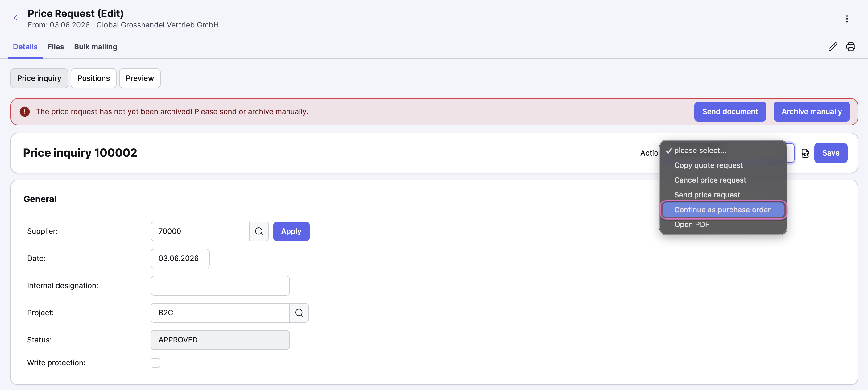The height and width of the screenshot is (390, 868).
Task: Click the printer icon
Action: pos(850,47)
